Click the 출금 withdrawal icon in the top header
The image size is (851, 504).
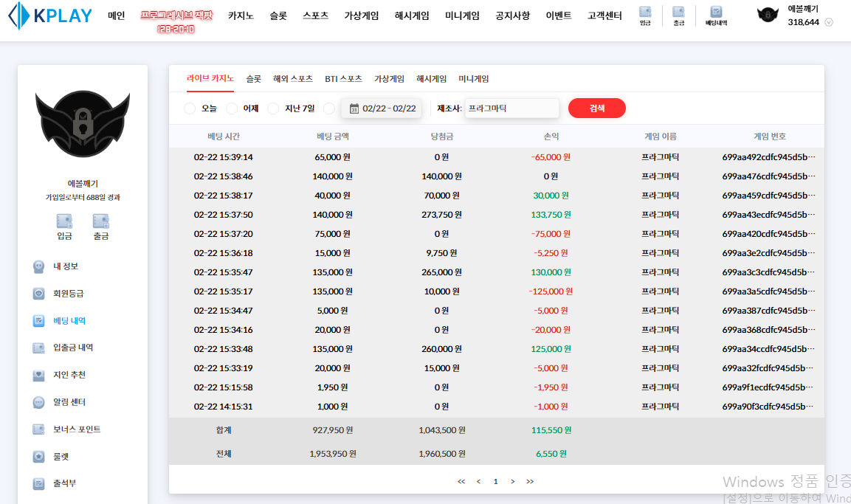point(678,15)
